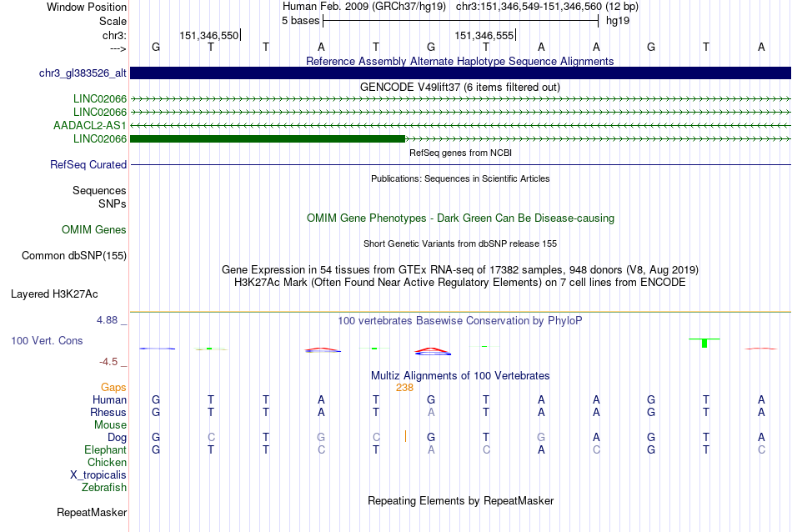Select the X_tropicalis alignment row label
The image size is (792, 532).
point(98,475)
